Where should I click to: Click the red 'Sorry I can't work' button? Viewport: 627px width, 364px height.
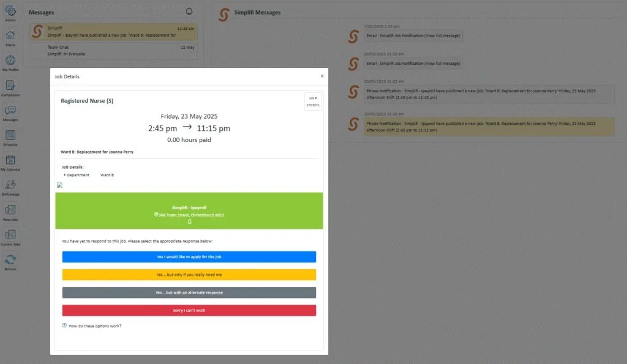(189, 310)
